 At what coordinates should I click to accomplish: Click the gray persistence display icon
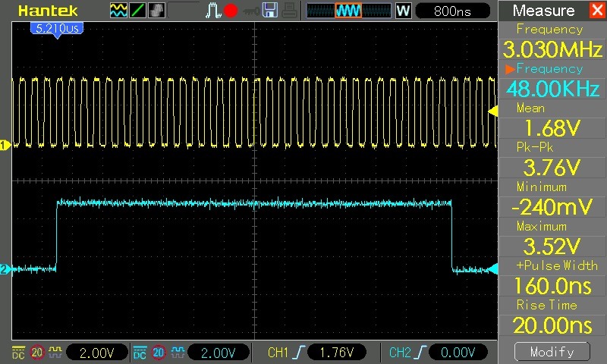tap(156, 11)
